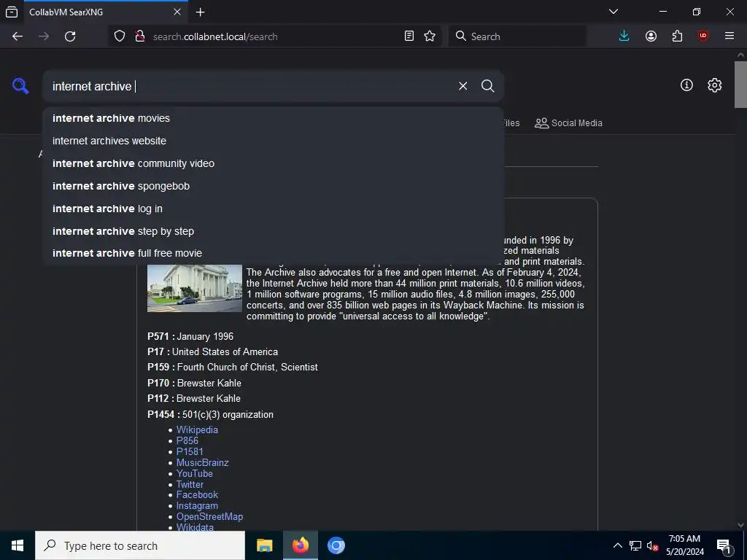Close the CollabVM SearXNG tab
747x560 pixels.
click(x=177, y=12)
